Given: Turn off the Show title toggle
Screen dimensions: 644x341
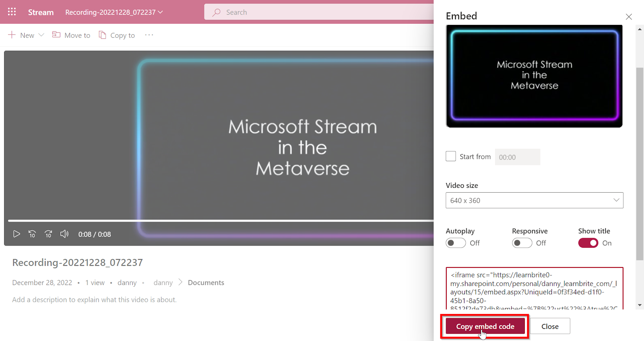Looking at the screenshot, I should tap(588, 243).
